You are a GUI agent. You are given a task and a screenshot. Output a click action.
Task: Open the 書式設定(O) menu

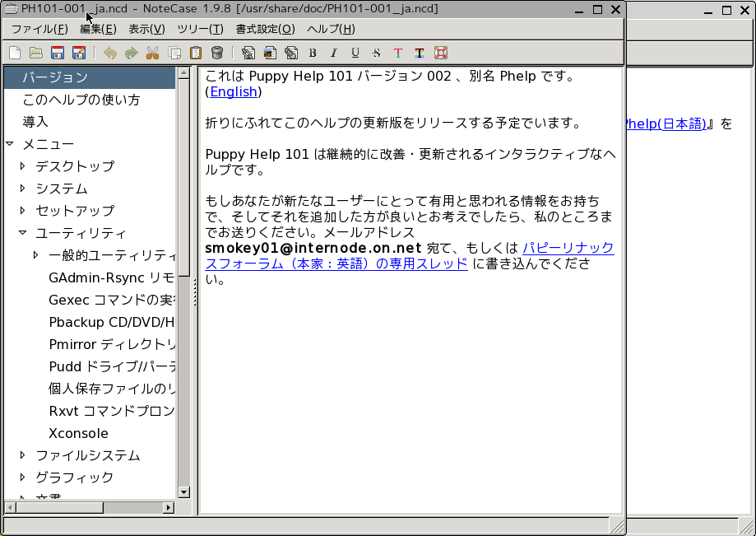click(x=265, y=29)
